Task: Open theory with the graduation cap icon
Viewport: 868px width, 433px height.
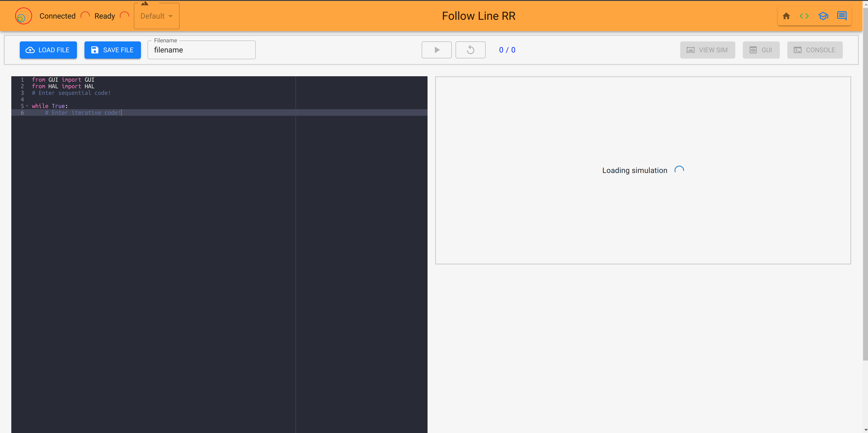Action: pos(823,16)
